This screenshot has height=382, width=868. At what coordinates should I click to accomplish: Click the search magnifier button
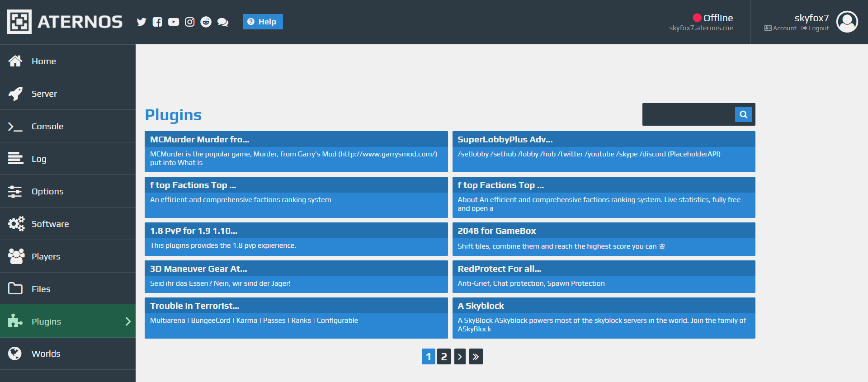(x=743, y=114)
